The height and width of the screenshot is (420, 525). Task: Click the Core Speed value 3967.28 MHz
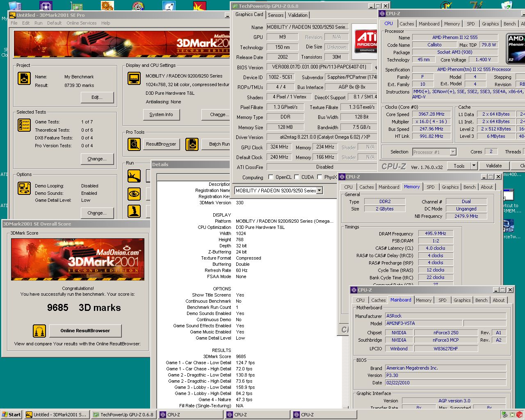coord(431,114)
